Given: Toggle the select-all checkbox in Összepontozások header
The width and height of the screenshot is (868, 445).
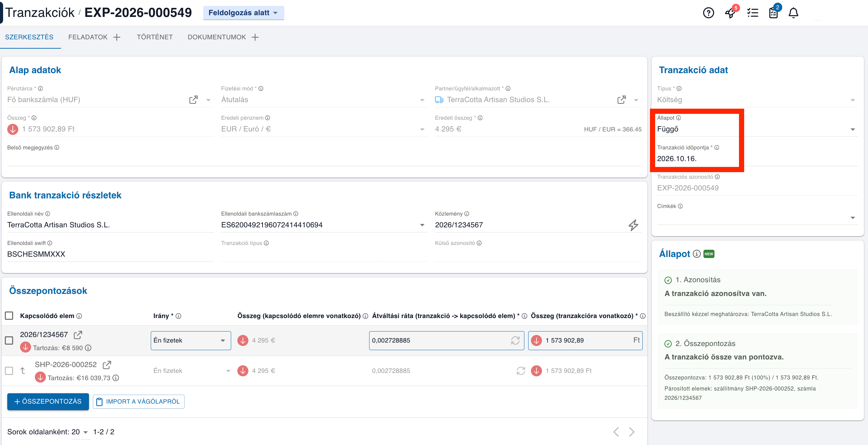Looking at the screenshot, I should [x=9, y=316].
